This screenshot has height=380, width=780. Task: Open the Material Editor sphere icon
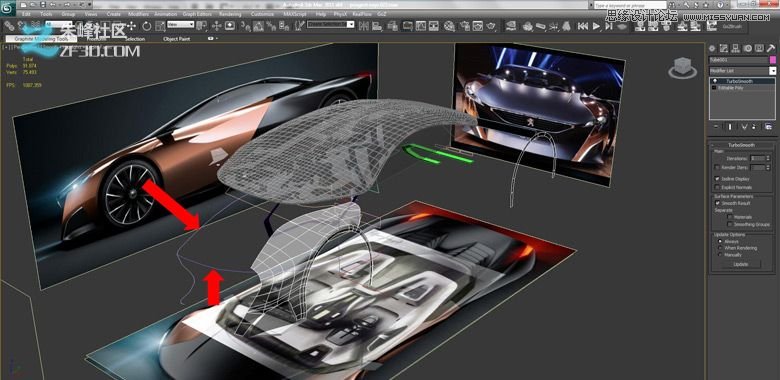[x=449, y=25]
